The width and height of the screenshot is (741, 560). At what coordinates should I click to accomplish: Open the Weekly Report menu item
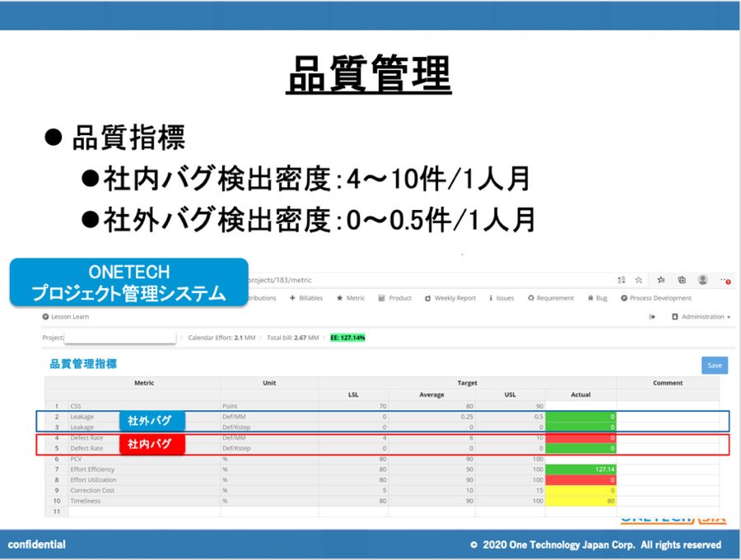pyautogui.click(x=450, y=298)
